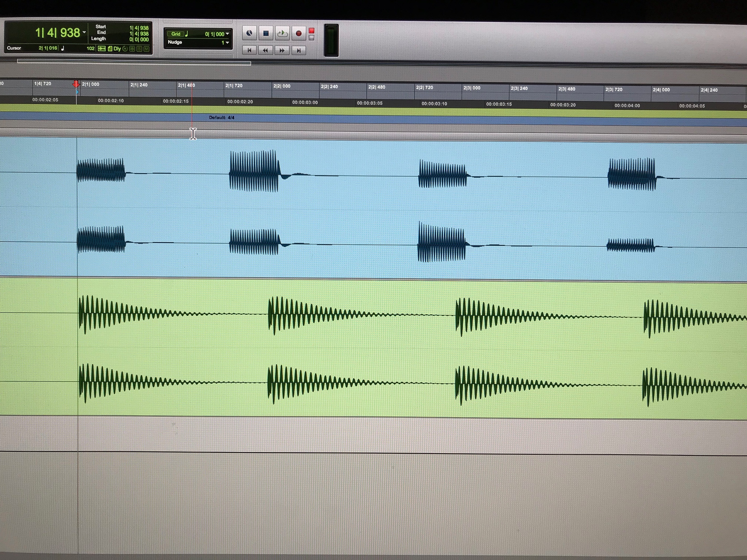This screenshot has width=747, height=560.
Task: Toggle the green Grid mode button
Action: pos(176,34)
